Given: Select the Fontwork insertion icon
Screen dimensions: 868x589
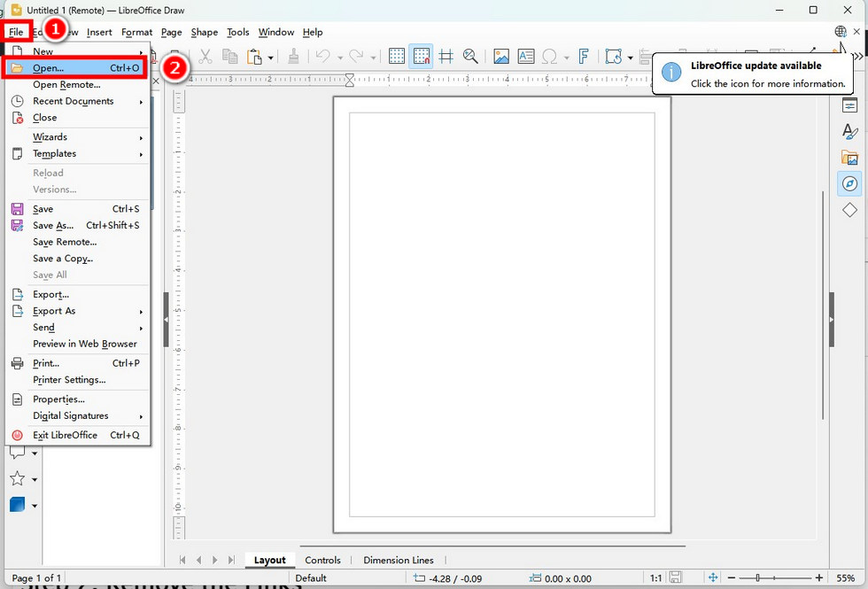Looking at the screenshot, I should point(585,57).
